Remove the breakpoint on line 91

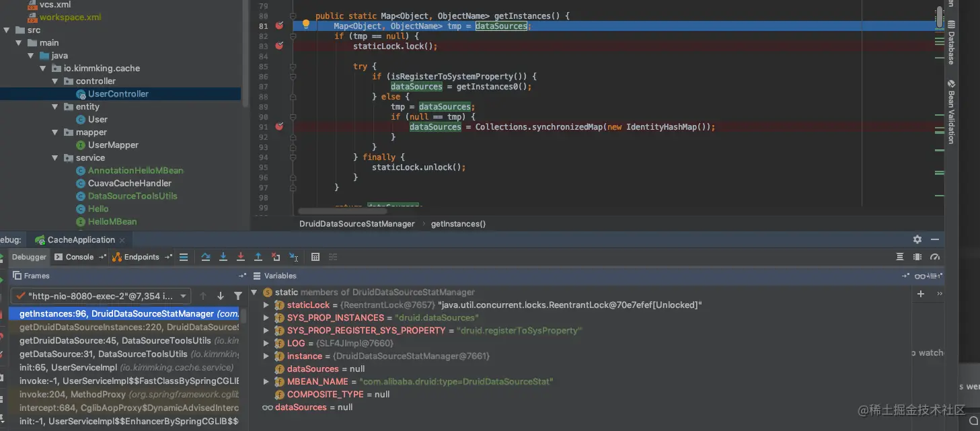click(x=280, y=126)
